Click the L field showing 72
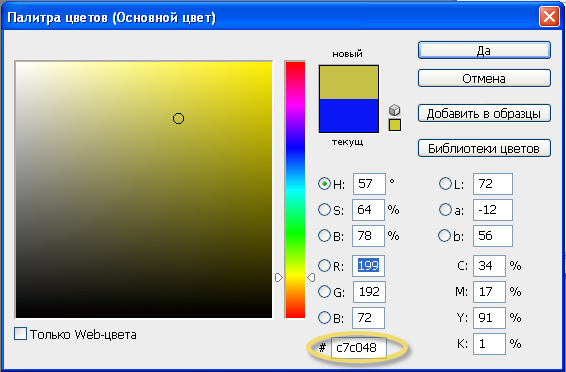Screen dimensions: 566x372 pos(493,184)
